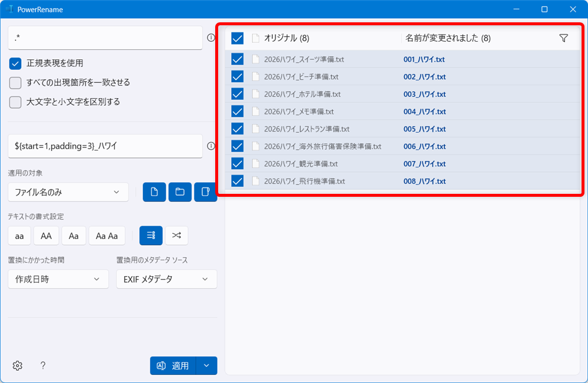Select the include files filter icon

point(153,192)
